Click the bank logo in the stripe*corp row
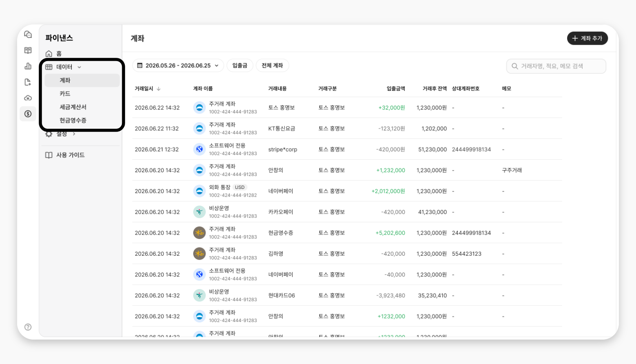Viewport: 636px width, 364px height. [x=199, y=149]
